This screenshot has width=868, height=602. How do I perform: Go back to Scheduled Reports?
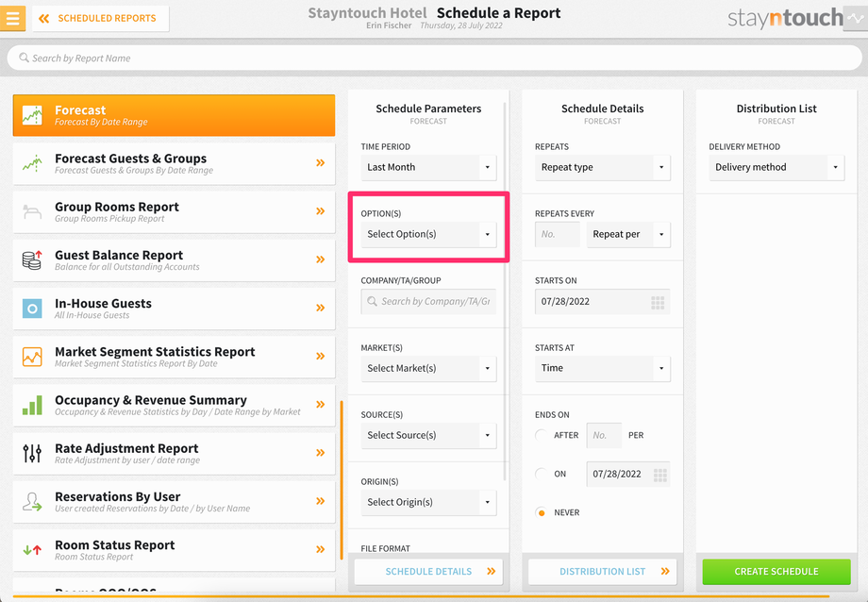coord(100,18)
